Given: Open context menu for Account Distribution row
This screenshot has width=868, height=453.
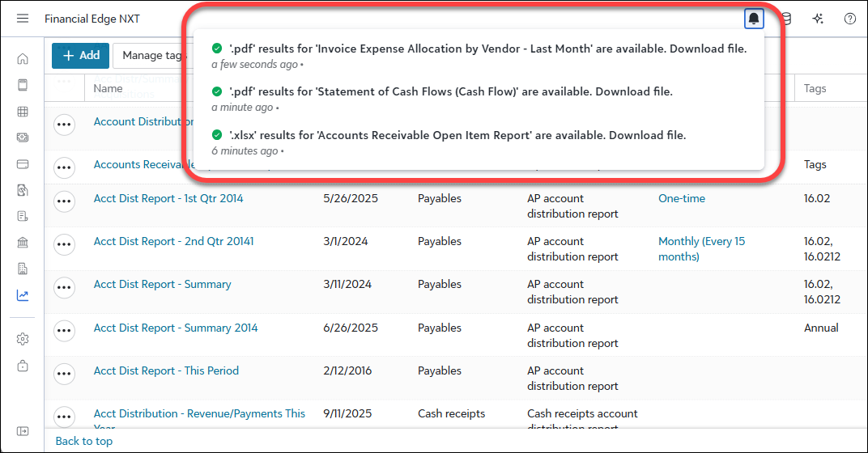Looking at the screenshot, I should (x=64, y=125).
